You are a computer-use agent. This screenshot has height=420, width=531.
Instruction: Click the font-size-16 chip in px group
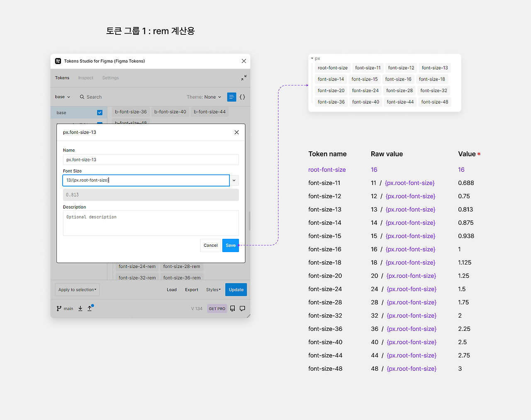[x=398, y=79]
